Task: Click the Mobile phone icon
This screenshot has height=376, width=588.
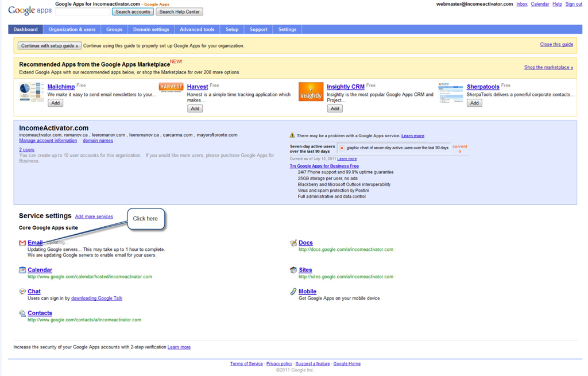Action: [x=293, y=291]
